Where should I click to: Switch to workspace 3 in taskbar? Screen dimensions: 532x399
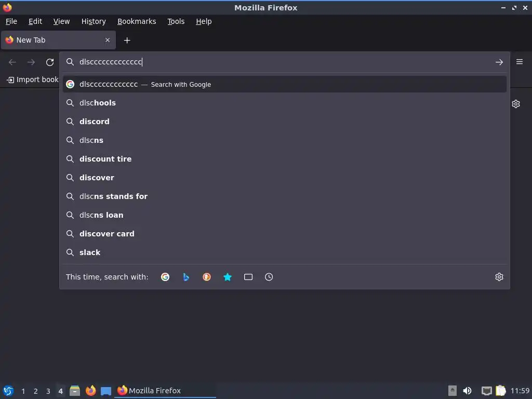pyautogui.click(x=48, y=391)
